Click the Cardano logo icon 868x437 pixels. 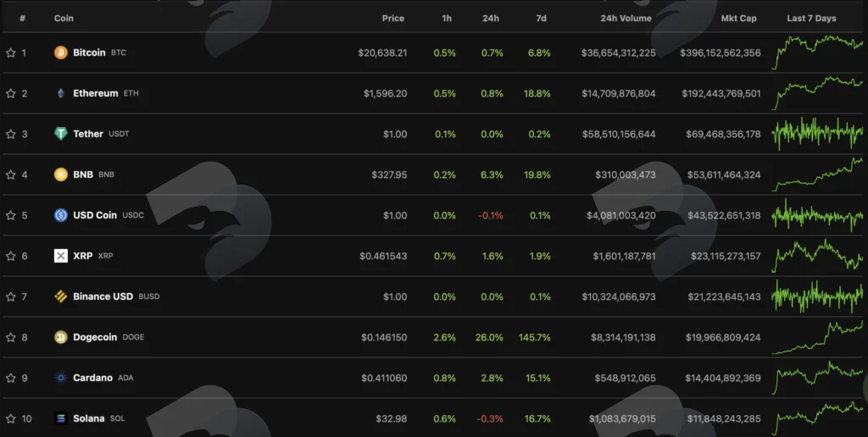(61, 378)
